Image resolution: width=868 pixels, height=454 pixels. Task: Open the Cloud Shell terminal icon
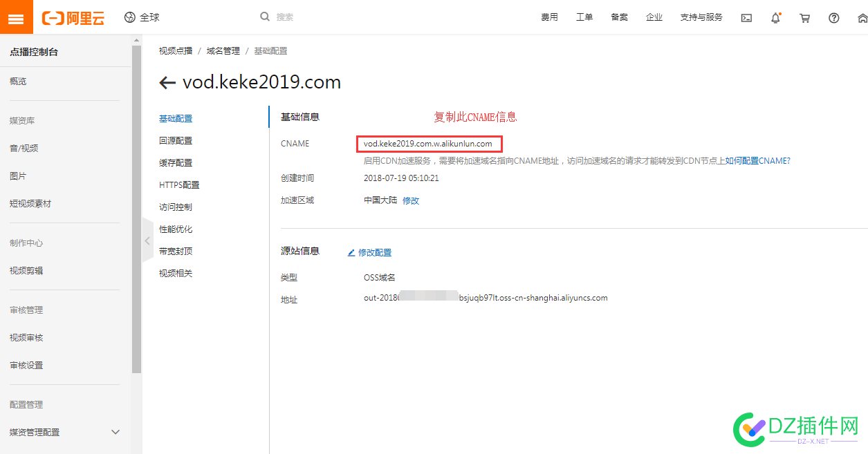coord(746,18)
